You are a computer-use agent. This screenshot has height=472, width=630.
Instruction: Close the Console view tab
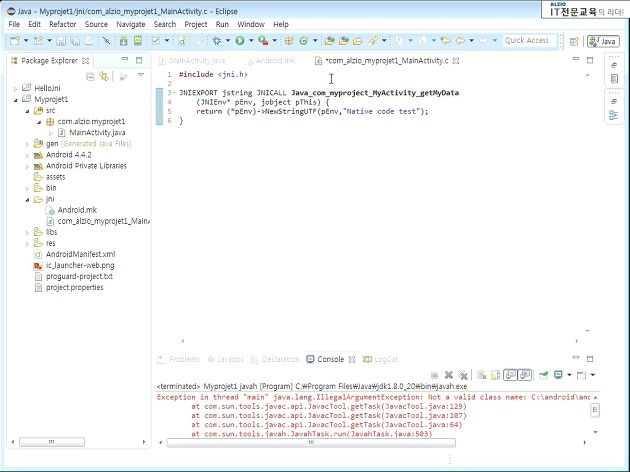[x=352, y=359]
